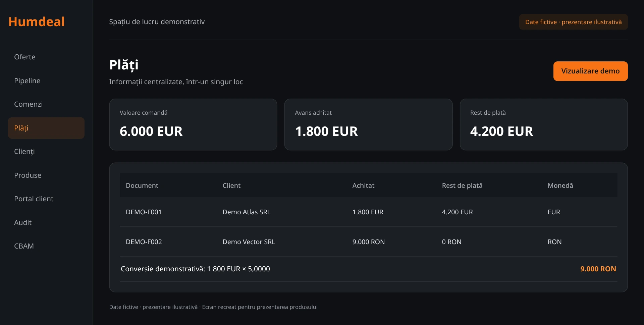
Task: Click the 'Informații centralizate, într-un singur loc' subtitle
Action: [x=176, y=82]
